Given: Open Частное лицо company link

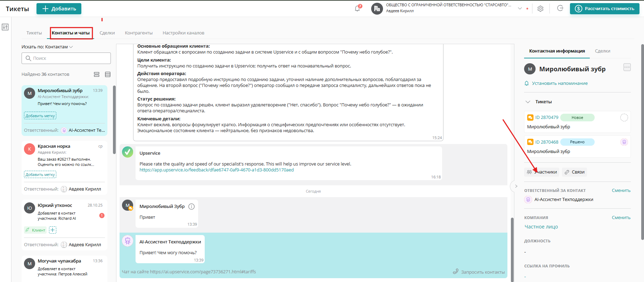Looking at the screenshot, I should (x=541, y=227).
